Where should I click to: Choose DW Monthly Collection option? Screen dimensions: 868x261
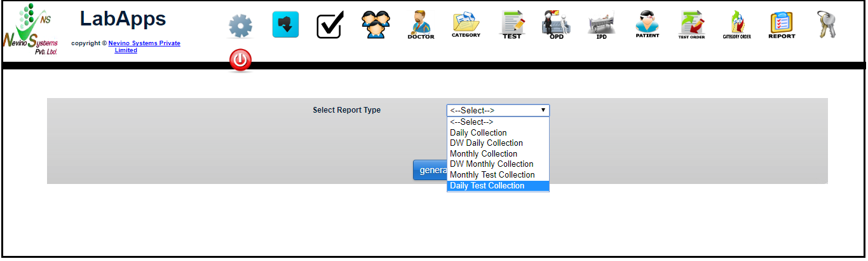click(x=491, y=164)
